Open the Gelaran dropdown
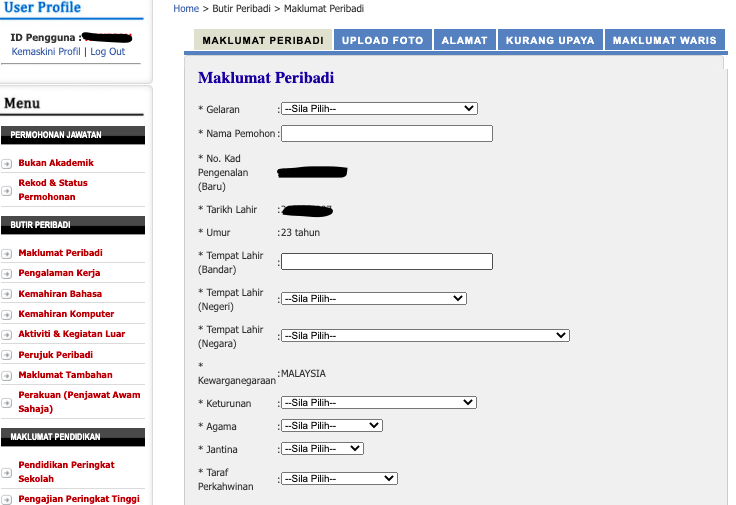This screenshot has width=736, height=505. 379,109
